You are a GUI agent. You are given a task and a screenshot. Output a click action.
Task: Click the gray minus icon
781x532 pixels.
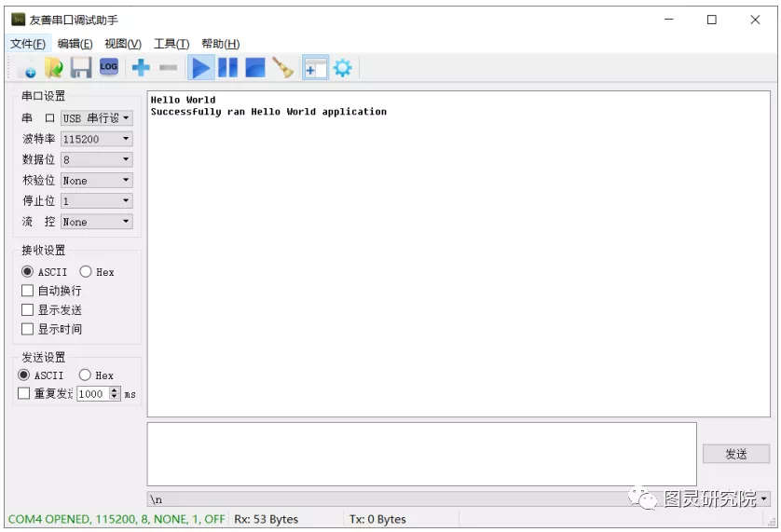[x=169, y=67]
